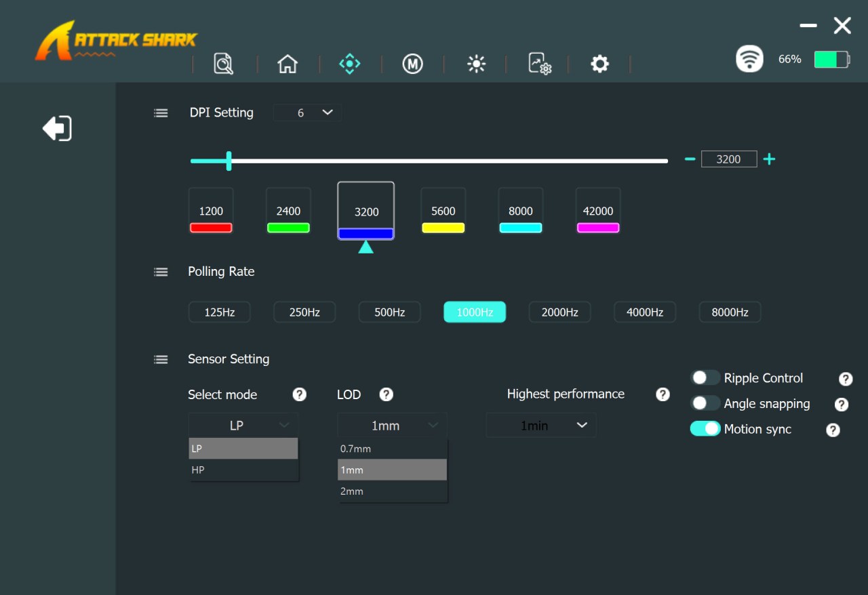Click the cyan color bar under 8000

click(x=521, y=228)
